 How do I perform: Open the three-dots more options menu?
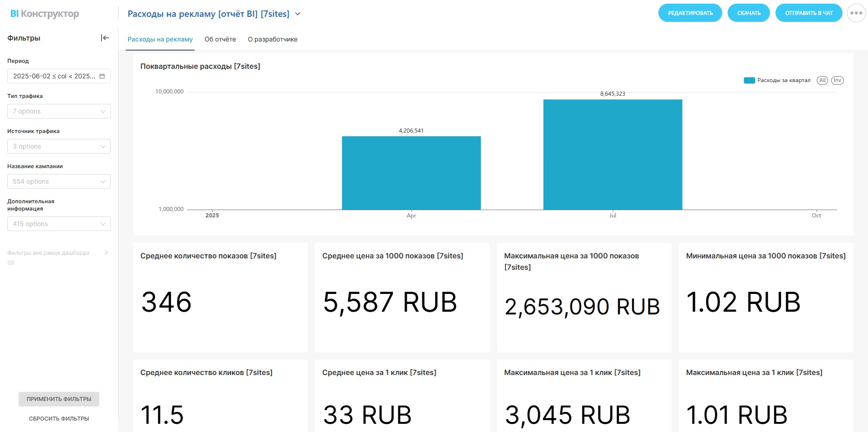856,13
